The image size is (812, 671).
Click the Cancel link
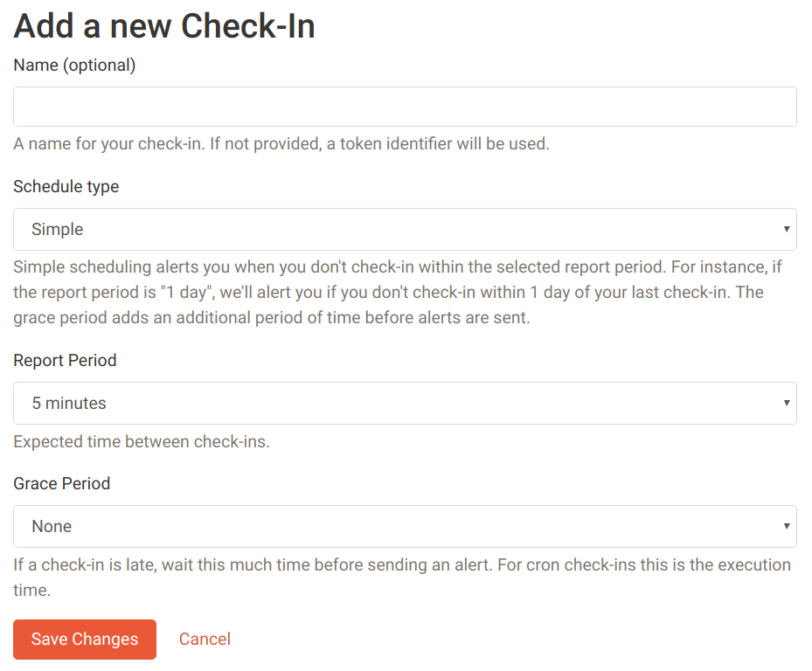[205, 640]
